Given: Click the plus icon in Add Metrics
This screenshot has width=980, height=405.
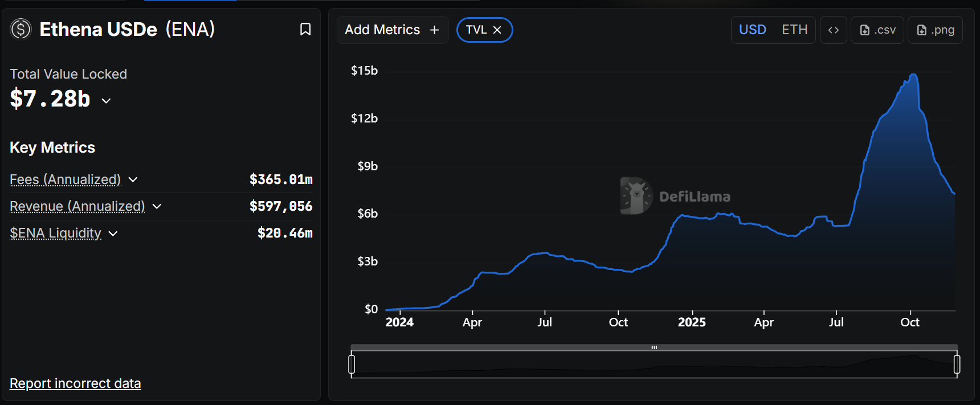Looking at the screenshot, I should [x=434, y=30].
